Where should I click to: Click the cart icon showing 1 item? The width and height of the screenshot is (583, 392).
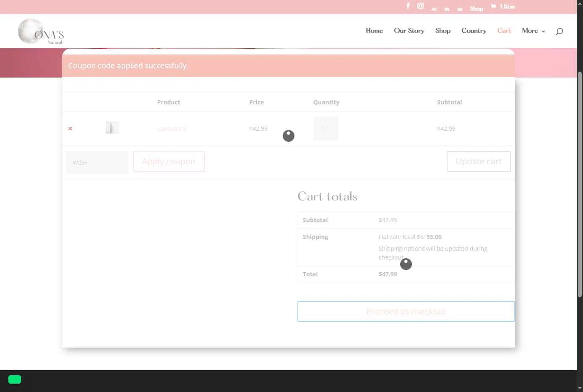(502, 6)
